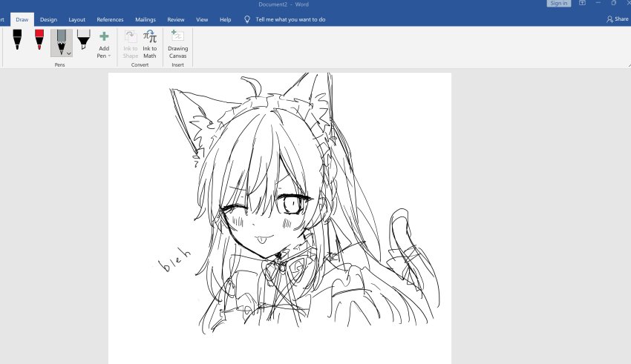This screenshot has width=631, height=364.
Task: Select the gray pencil tool
Action: pos(61,42)
